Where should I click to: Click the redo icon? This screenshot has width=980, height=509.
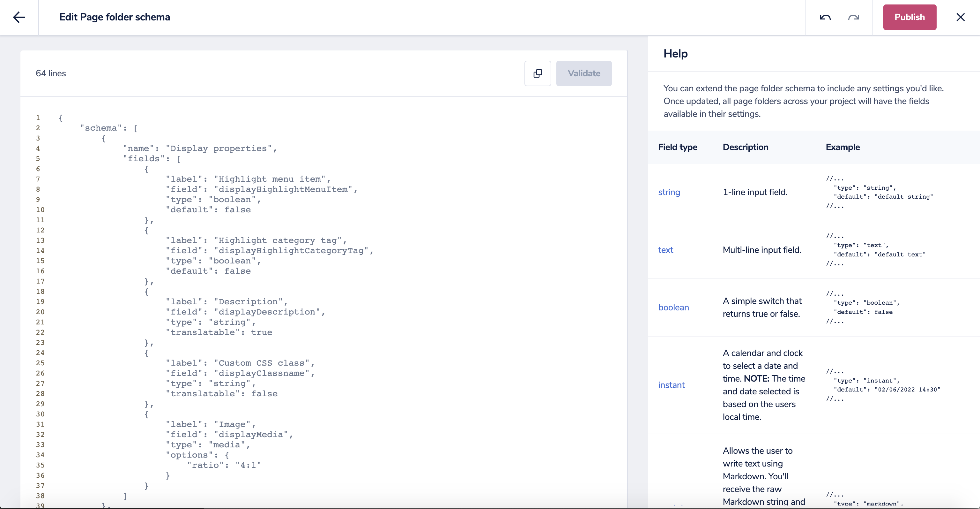tap(853, 17)
